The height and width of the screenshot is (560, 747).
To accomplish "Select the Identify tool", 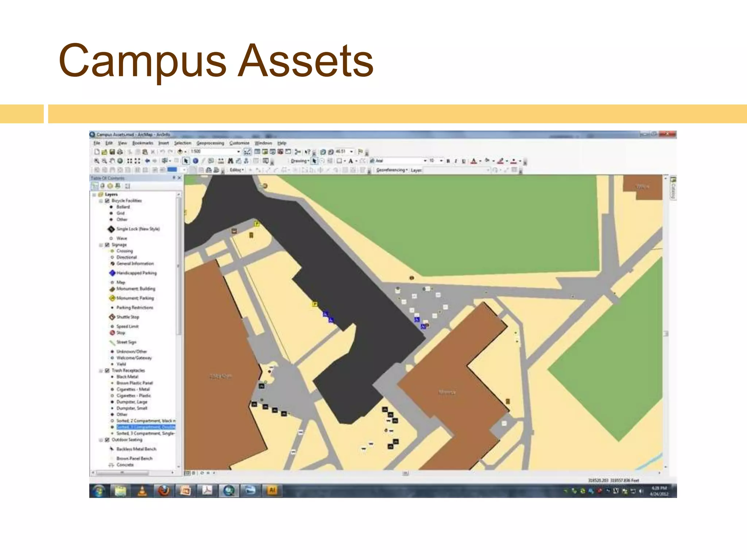I will point(195,161).
